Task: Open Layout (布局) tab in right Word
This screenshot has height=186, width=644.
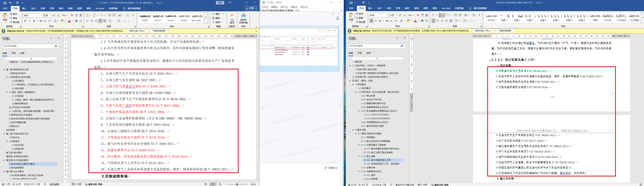Action: 389,8
